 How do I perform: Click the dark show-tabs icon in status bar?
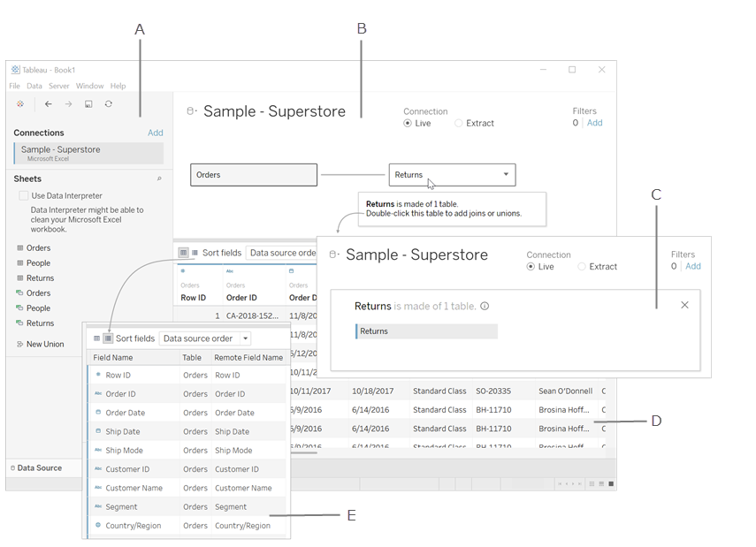click(x=611, y=483)
